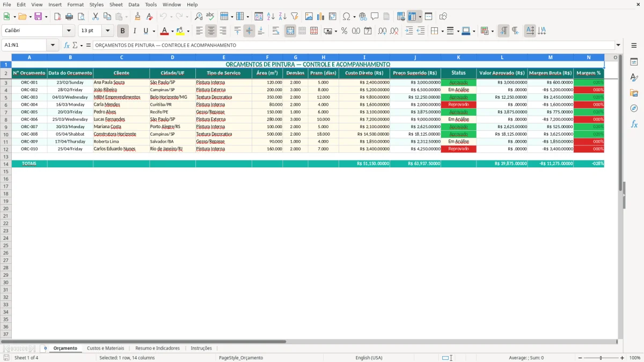Image resolution: width=644 pixels, height=362 pixels.
Task: Toggle Italic formatting
Action: pos(135,31)
